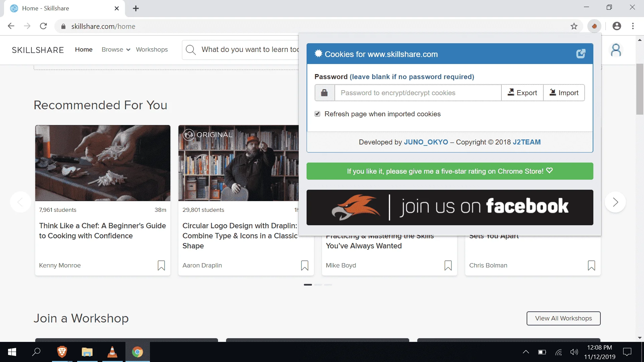Show previous recommended classes with left arrow
Viewport: 644px width, 362px height.
(20, 202)
